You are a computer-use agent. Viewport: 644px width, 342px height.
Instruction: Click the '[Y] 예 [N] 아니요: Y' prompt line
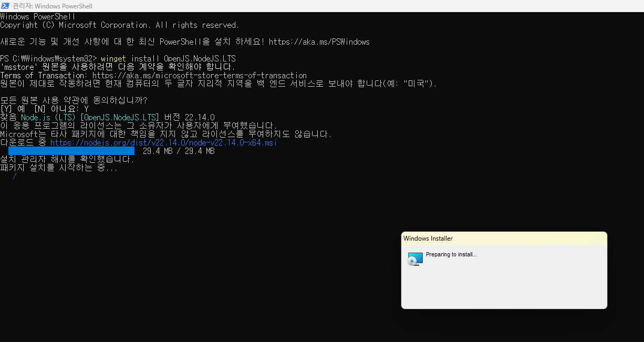[x=44, y=109]
